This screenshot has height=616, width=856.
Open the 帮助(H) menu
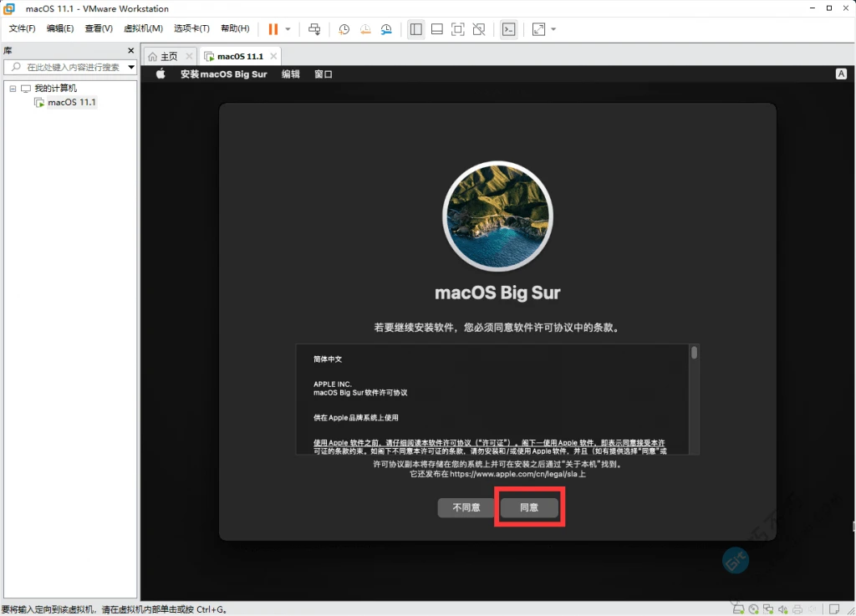[x=235, y=28]
